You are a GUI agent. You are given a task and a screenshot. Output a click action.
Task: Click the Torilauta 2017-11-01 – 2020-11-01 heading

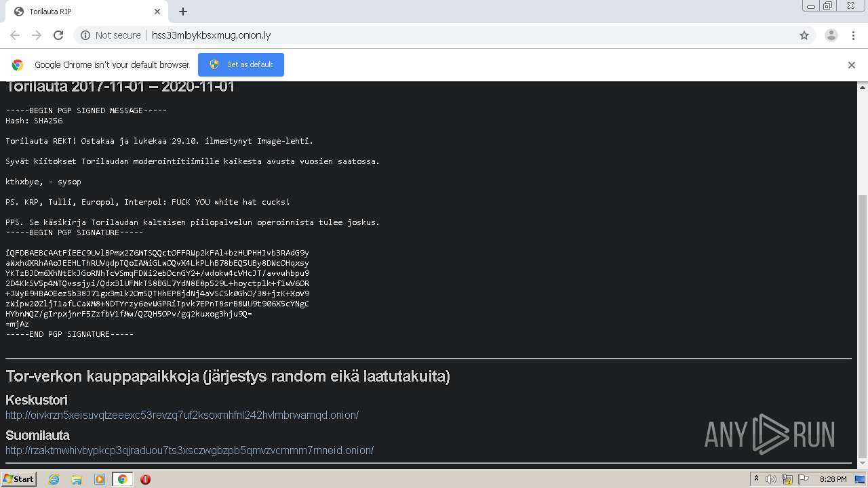[120, 87]
